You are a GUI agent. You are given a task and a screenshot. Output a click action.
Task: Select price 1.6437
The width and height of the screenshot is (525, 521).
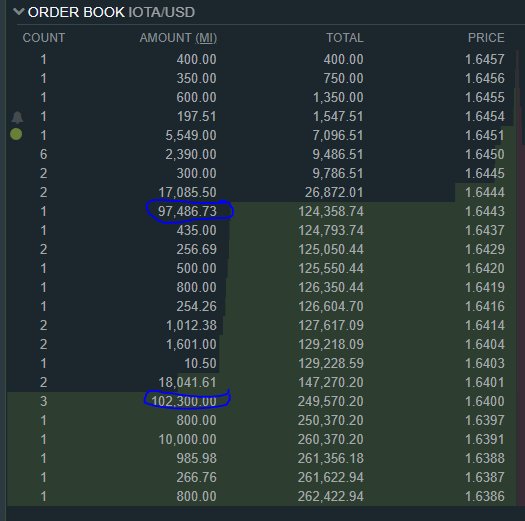pos(484,230)
